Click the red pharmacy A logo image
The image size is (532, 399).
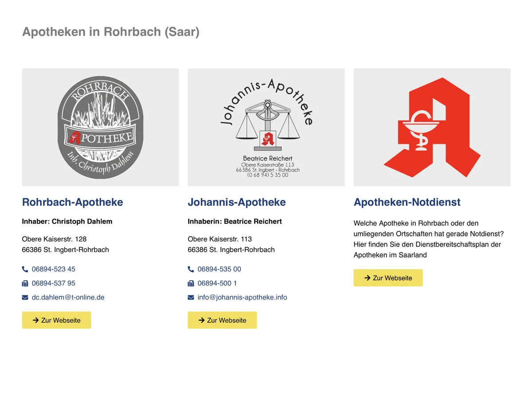point(432,127)
